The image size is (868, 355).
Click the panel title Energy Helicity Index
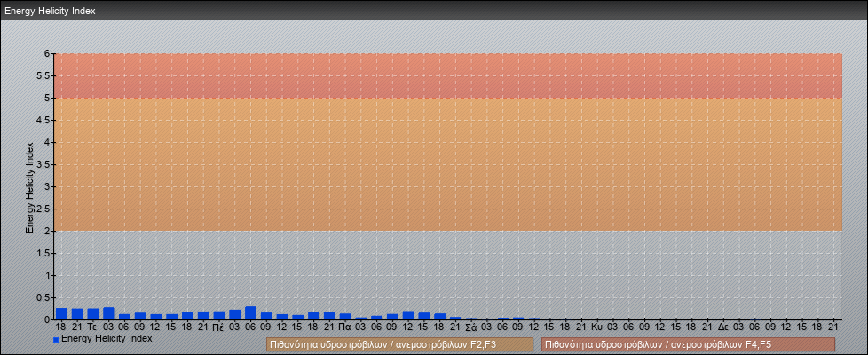pyautogui.click(x=50, y=11)
